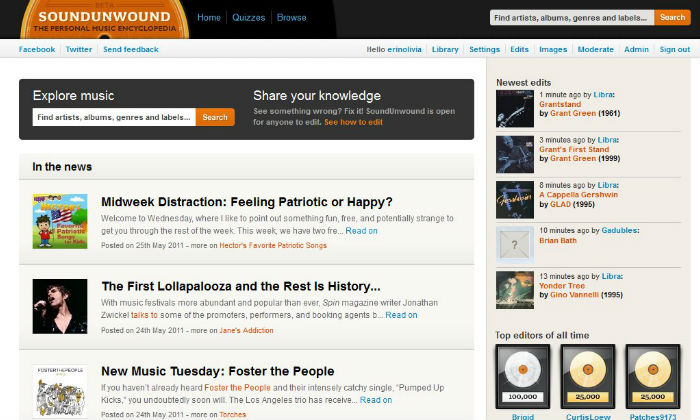Click the Brian Bath placeholder image
Image resolution: width=700 pixels, height=420 pixels.
(515, 245)
